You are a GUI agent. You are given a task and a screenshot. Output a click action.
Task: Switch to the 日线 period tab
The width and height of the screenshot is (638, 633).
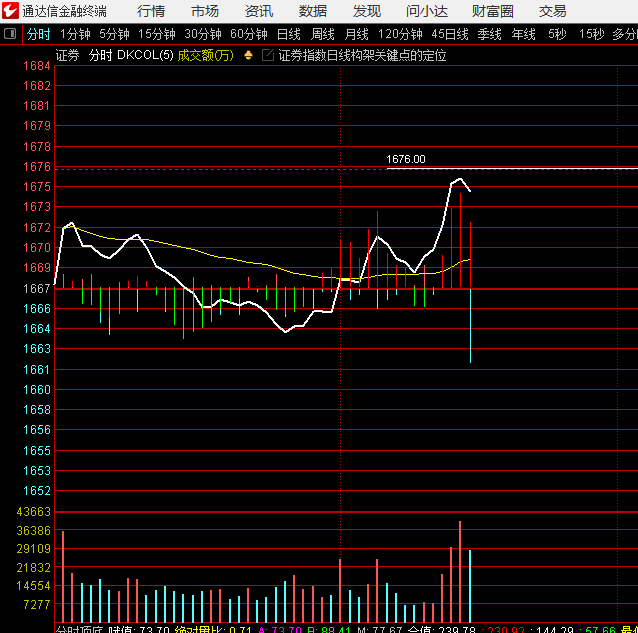click(288, 34)
